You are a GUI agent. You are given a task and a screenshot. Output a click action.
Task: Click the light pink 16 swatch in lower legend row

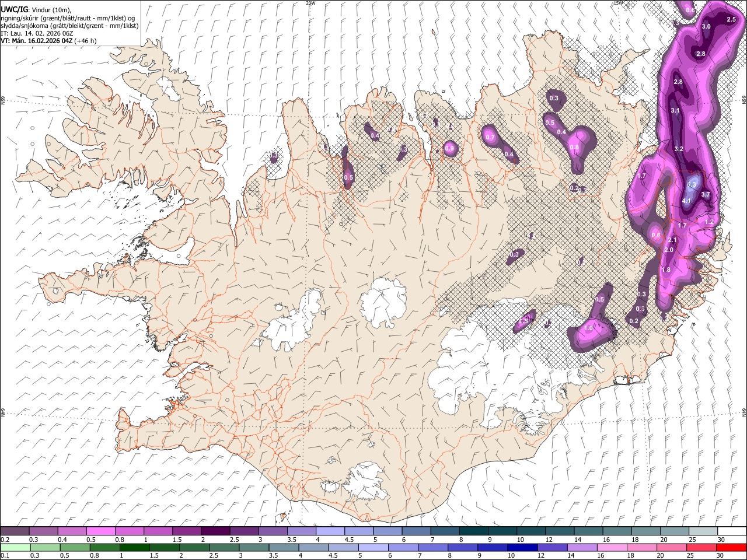612,547
